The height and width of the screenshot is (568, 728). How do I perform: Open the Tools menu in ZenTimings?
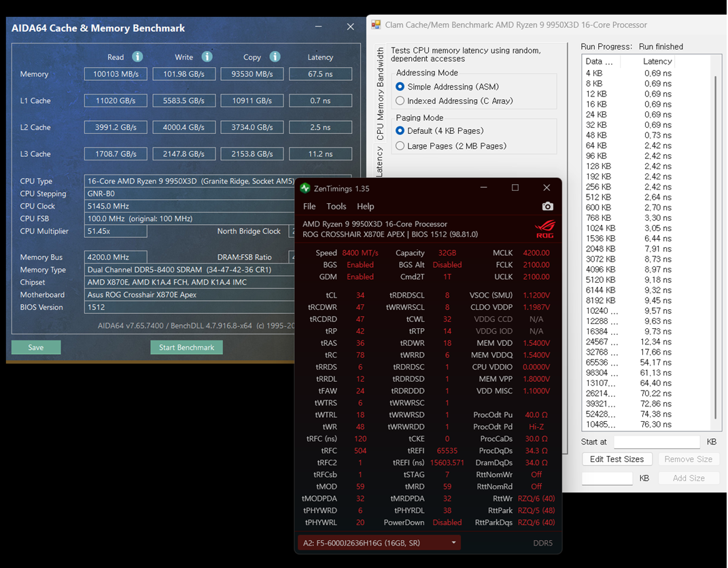click(336, 206)
